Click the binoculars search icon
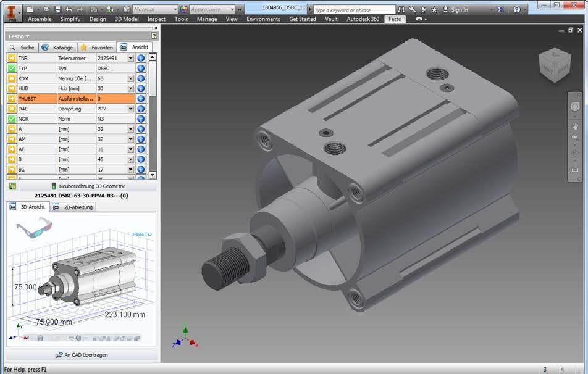The width and height of the screenshot is (588, 374). click(401, 10)
